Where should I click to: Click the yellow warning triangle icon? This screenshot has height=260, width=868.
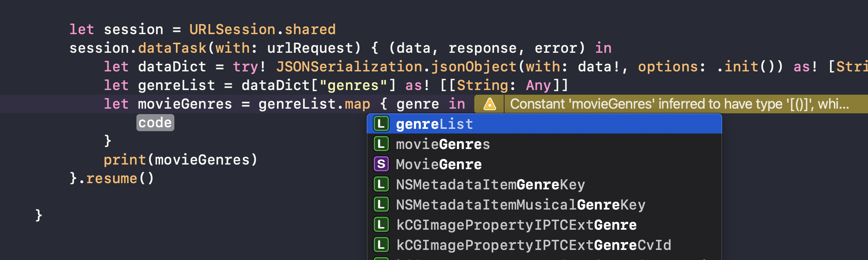click(x=489, y=104)
